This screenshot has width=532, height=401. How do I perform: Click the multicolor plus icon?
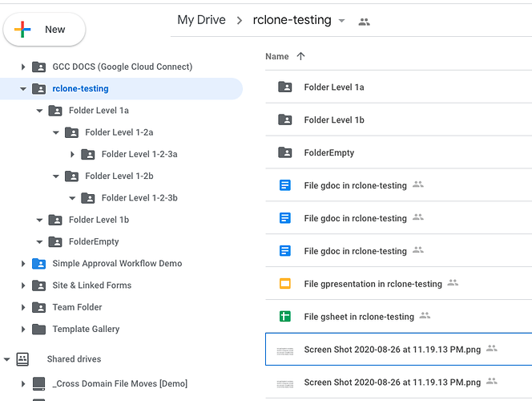point(22,30)
